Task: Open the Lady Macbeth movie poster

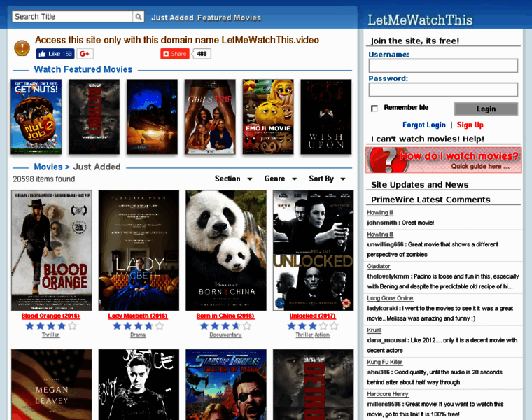Action: point(139,251)
